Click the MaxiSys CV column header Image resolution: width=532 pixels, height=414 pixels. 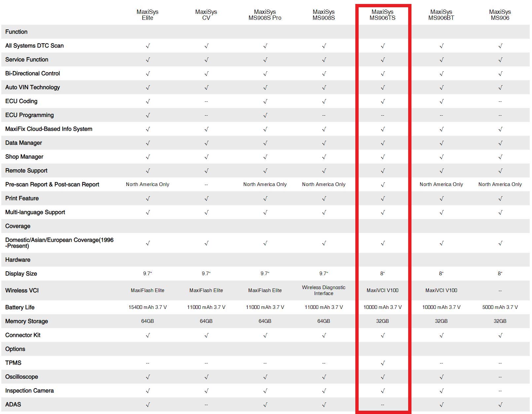click(206, 15)
